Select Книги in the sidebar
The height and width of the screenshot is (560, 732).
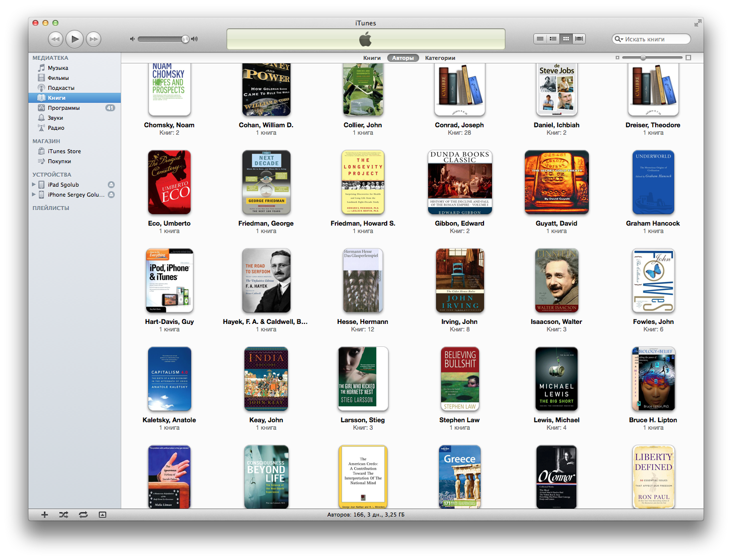pyautogui.click(x=74, y=98)
